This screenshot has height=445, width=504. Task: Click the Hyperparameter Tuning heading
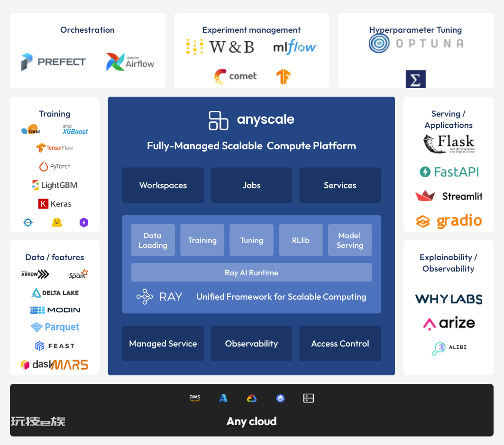coord(416,30)
